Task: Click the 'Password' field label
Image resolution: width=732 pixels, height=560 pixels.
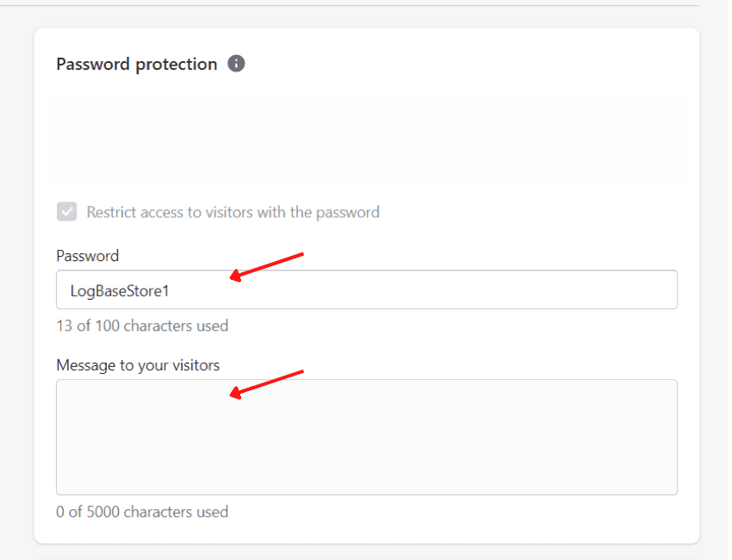Action: tap(87, 256)
